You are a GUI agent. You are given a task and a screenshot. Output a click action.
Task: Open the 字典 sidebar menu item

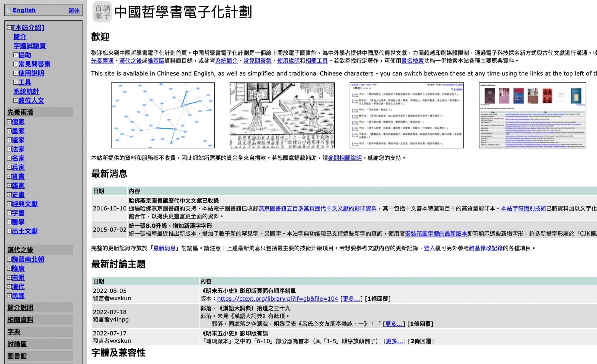(x=14, y=332)
